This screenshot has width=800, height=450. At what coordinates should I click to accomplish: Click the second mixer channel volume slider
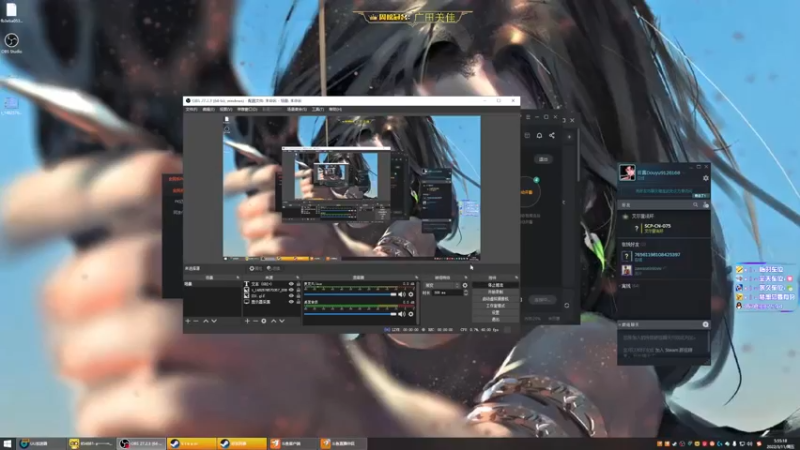[350, 314]
